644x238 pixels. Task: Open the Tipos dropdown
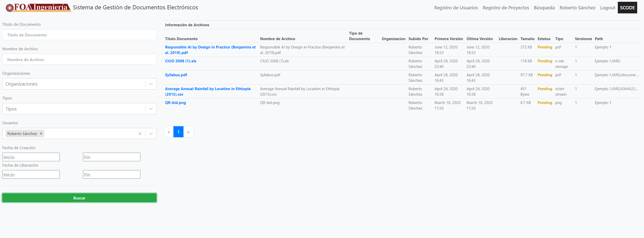coord(79,109)
